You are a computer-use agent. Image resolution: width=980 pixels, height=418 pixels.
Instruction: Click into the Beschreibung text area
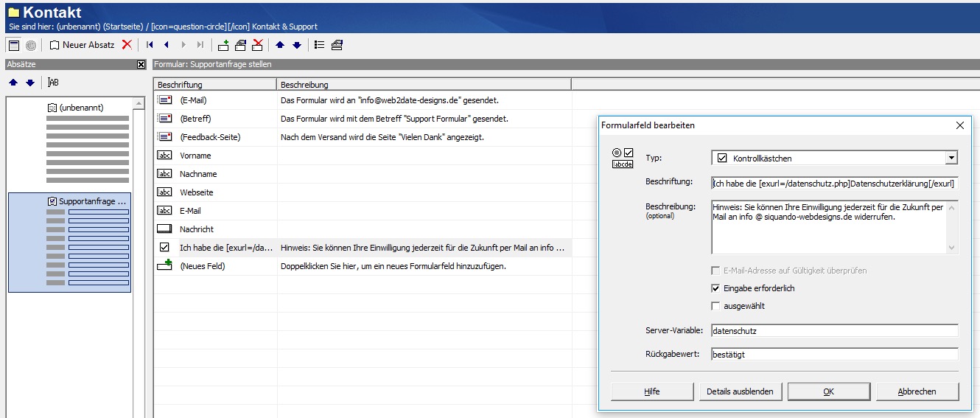click(828, 227)
